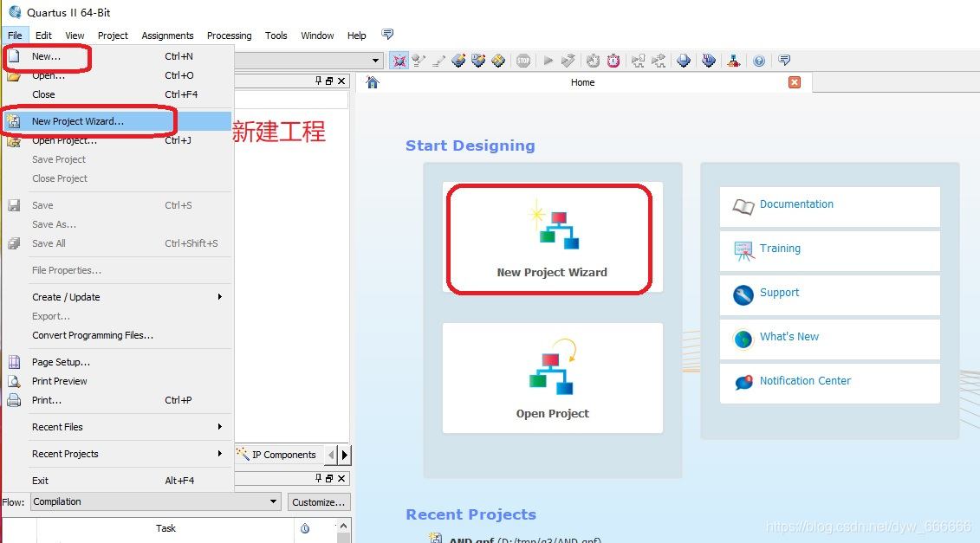Open the Assignments menu
Image resolution: width=980 pixels, height=543 pixels.
coord(167,36)
